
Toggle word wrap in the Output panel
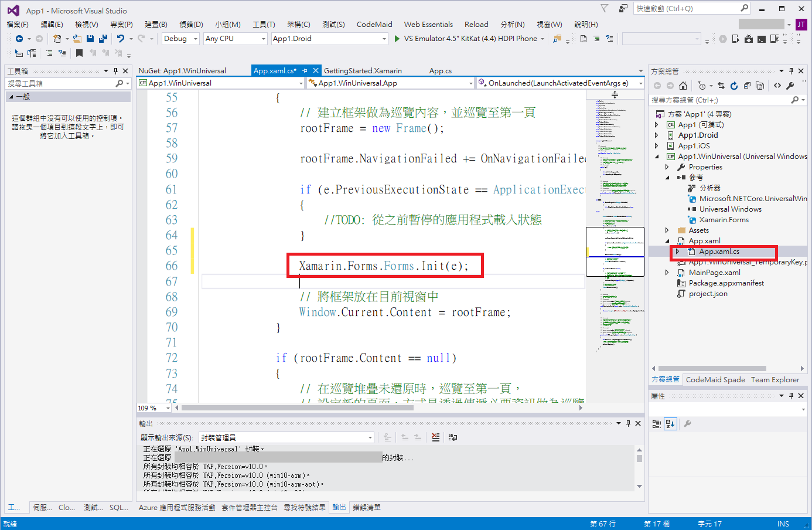coord(453,437)
